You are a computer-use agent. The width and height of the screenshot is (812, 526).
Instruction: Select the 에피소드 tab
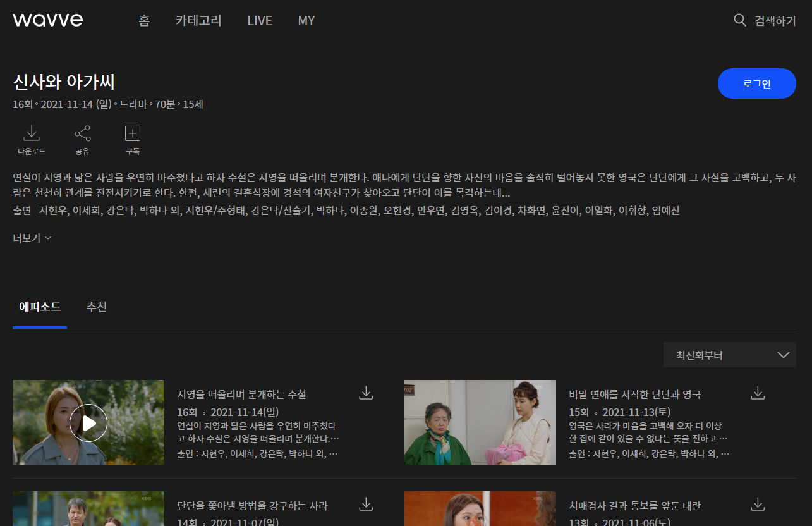click(x=40, y=307)
